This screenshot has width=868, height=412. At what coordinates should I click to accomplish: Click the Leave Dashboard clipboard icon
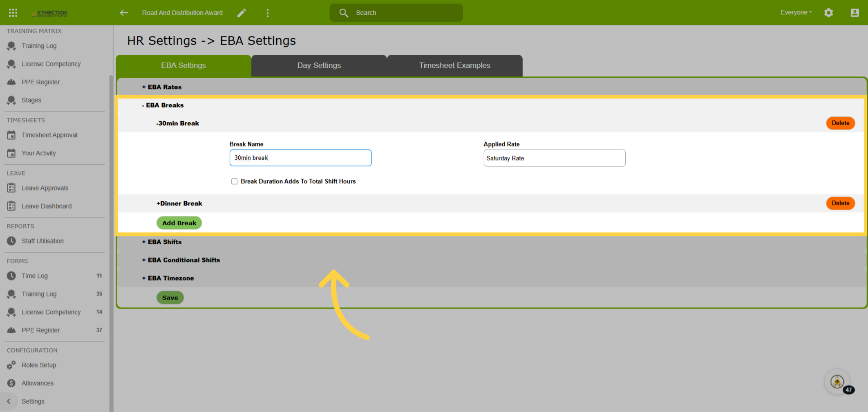click(x=11, y=206)
